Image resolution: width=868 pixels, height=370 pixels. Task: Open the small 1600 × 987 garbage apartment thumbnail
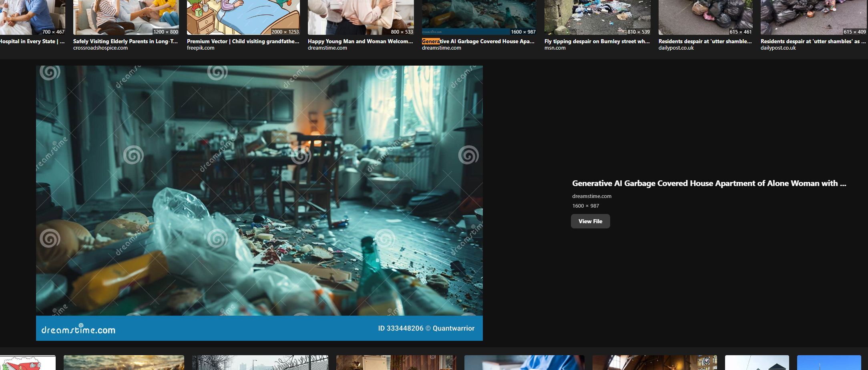pos(479,17)
